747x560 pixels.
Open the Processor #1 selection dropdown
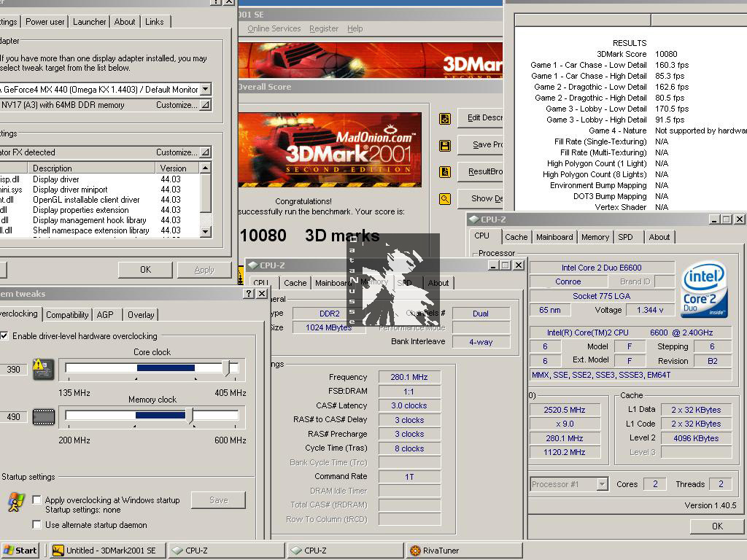(602, 484)
